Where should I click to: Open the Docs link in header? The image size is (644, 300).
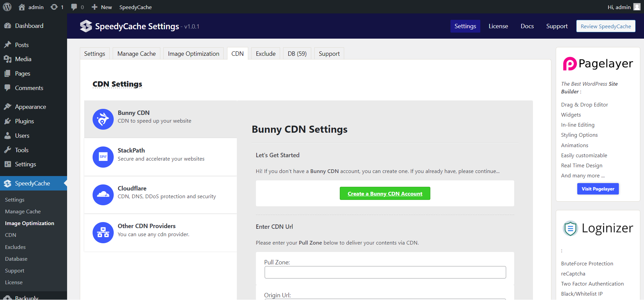click(x=527, y=26)
